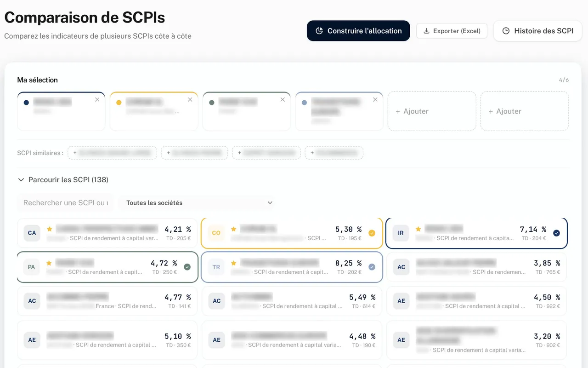Screen dimensions: 588x368
Task: Uncheck the green checkmark on the 4,72 % card
Action: click(187, 267)
